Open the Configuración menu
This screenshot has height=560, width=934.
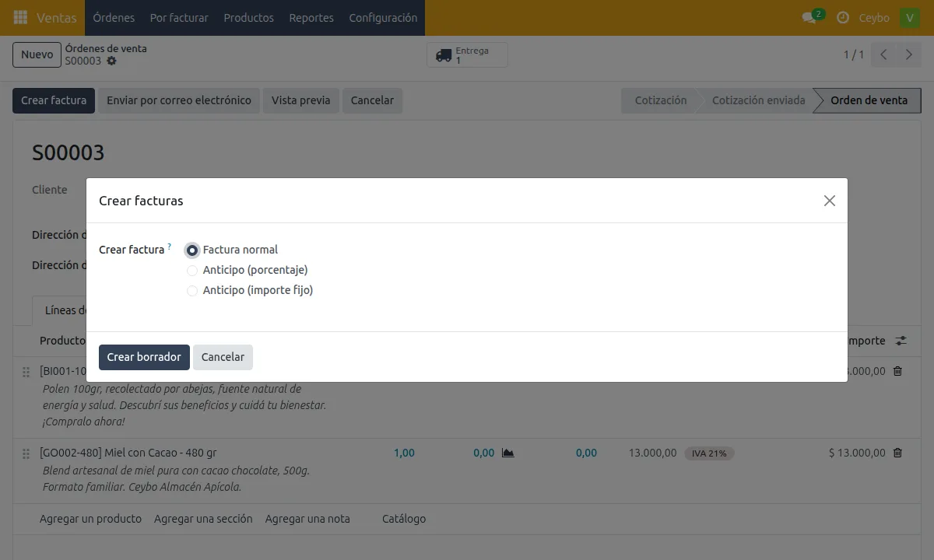(383, 17)
